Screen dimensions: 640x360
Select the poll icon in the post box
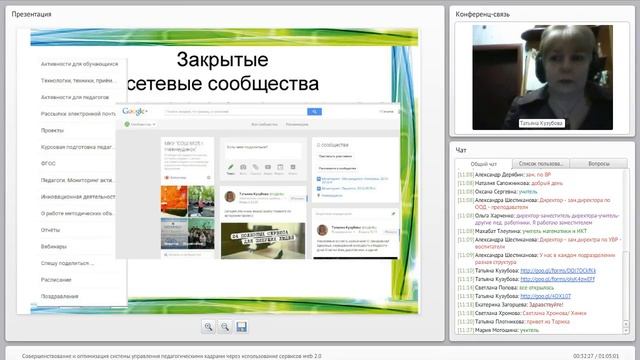click(293, 167)
